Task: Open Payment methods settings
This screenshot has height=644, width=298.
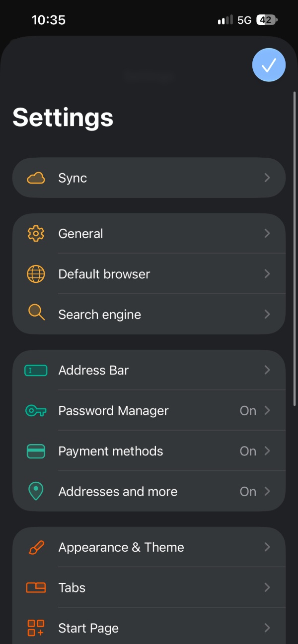Action: 149,451
